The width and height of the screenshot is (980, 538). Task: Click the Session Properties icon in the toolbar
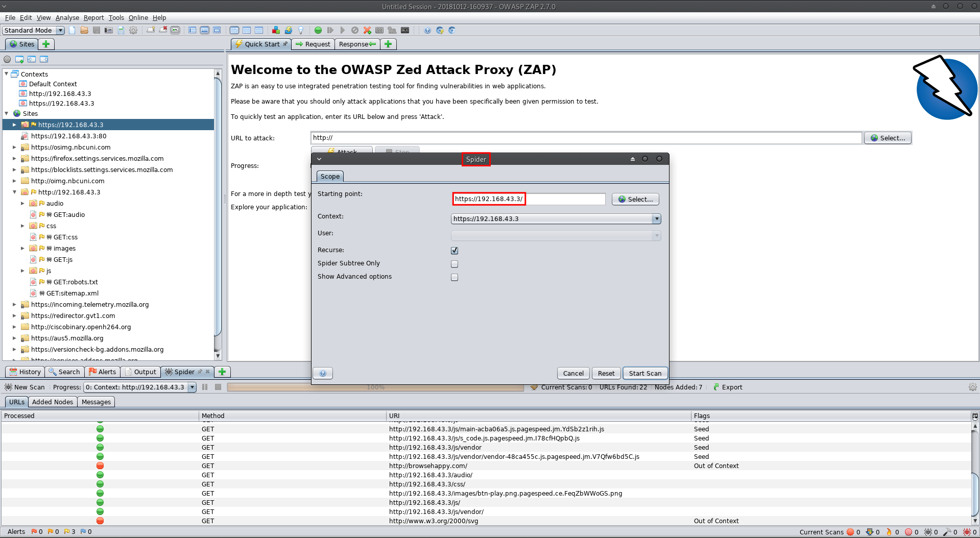click(121, 30)
